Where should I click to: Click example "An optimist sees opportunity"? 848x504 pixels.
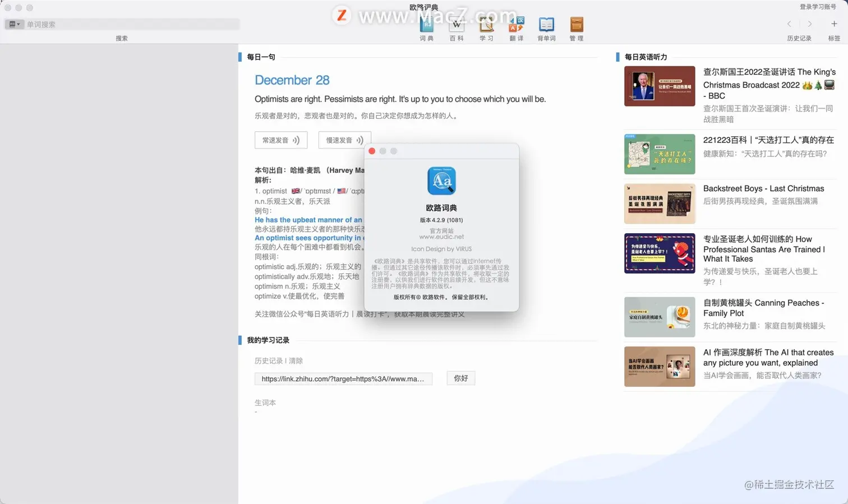[309, 238]
